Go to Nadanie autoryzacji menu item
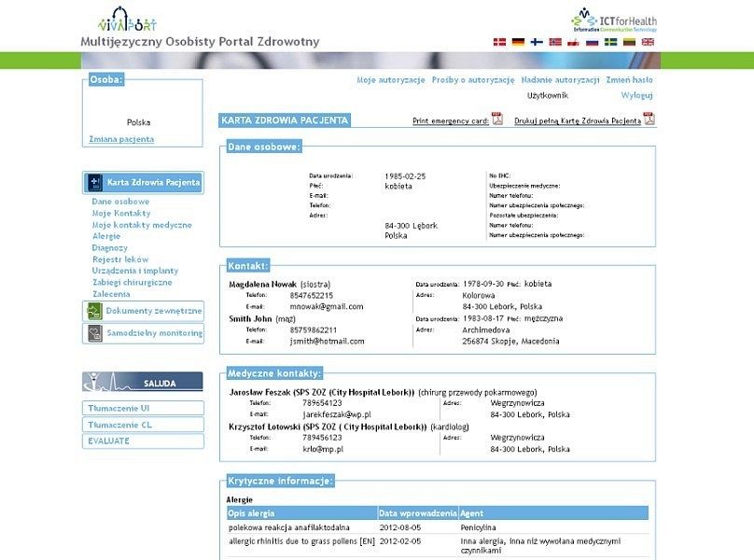754x560 pixels. pos(560,80)
